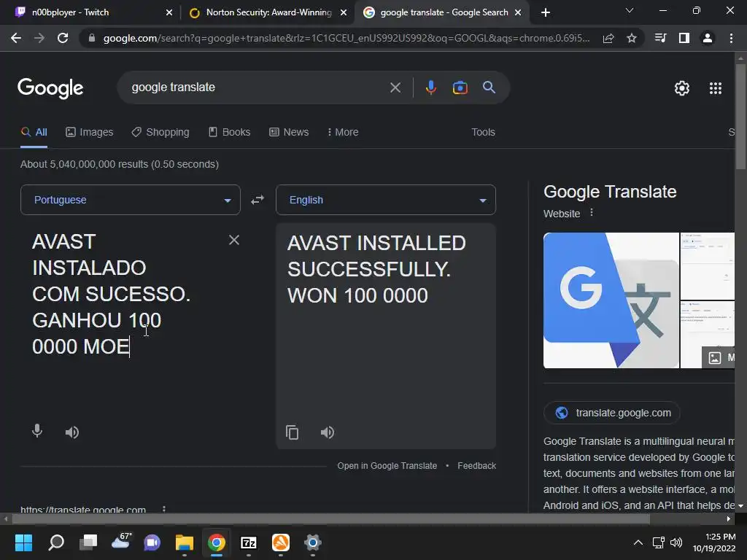Copy the English translation
This screenshot has width=747, height=560.
292,432
